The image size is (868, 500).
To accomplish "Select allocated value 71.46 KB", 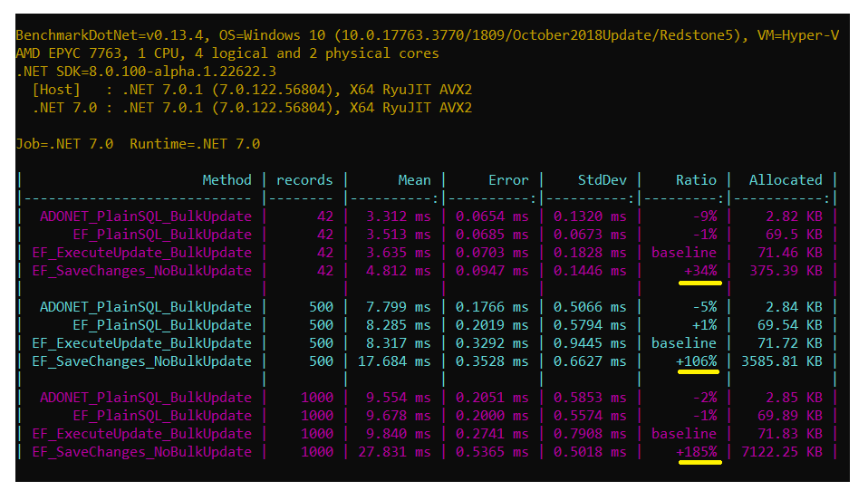I will (790, 253).
